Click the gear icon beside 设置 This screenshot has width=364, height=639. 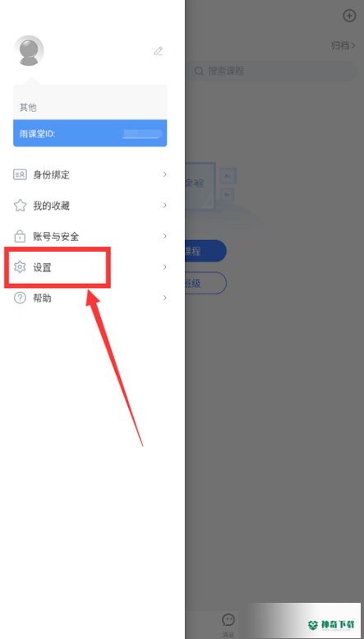(x=20, y=267)
